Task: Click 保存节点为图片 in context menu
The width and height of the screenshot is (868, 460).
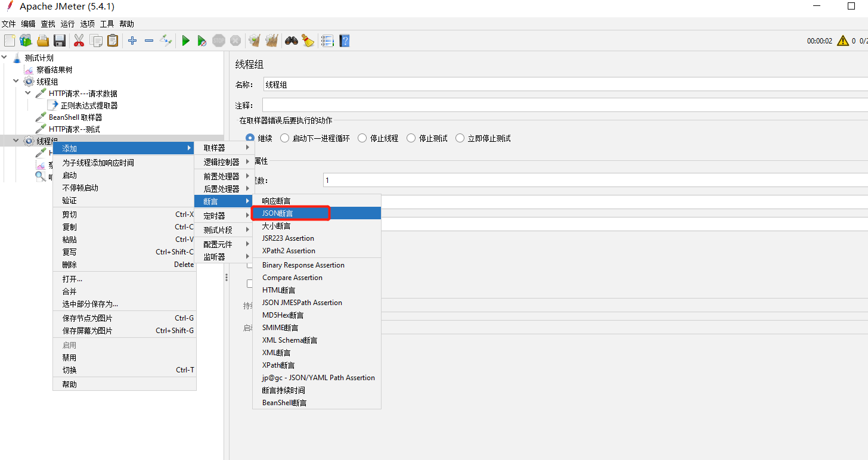Action: 125,318
